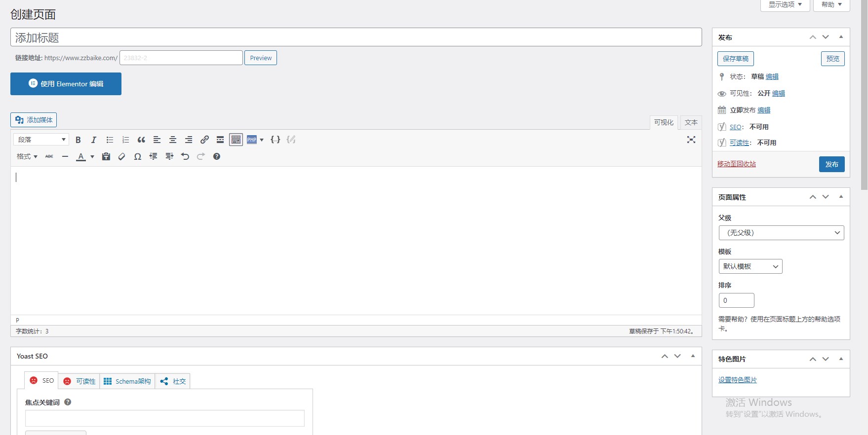The width and height of the screenshot is (868, 435).
Task: Click the 移动至回收站 link
Action: [x=737, y=164]
